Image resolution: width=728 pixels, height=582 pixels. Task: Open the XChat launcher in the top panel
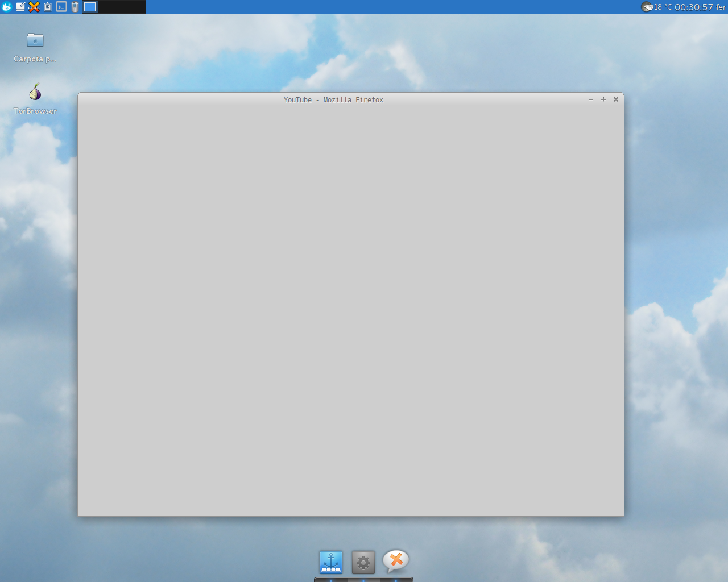[x=34, y=7]
